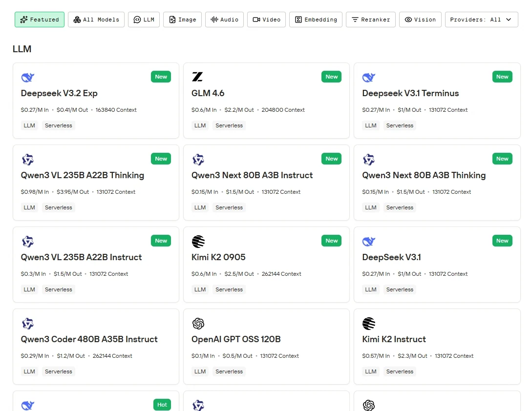Click Serverless tag on Qwen3 Coder 480B card

(x=58, y=371)
